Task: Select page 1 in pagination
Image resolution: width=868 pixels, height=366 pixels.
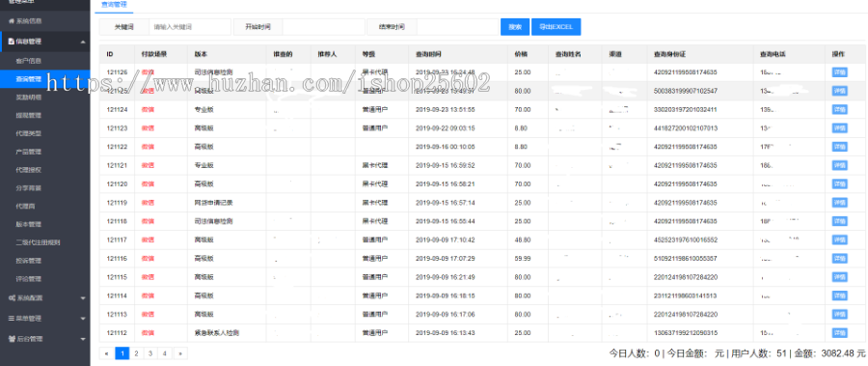Action: pyautogui.click(x=122, y=352)
